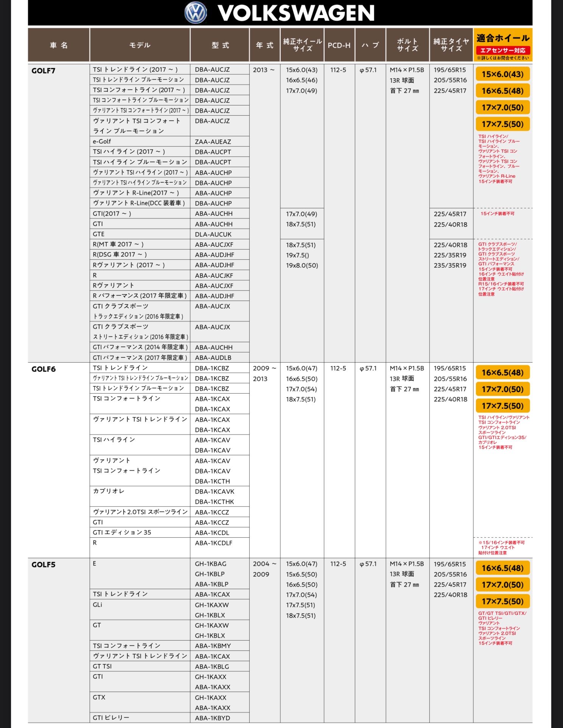Click the 17x7.5(51) OEM wheel size
Viewport: 563px width, 728px height.
(x=300, y=605)
